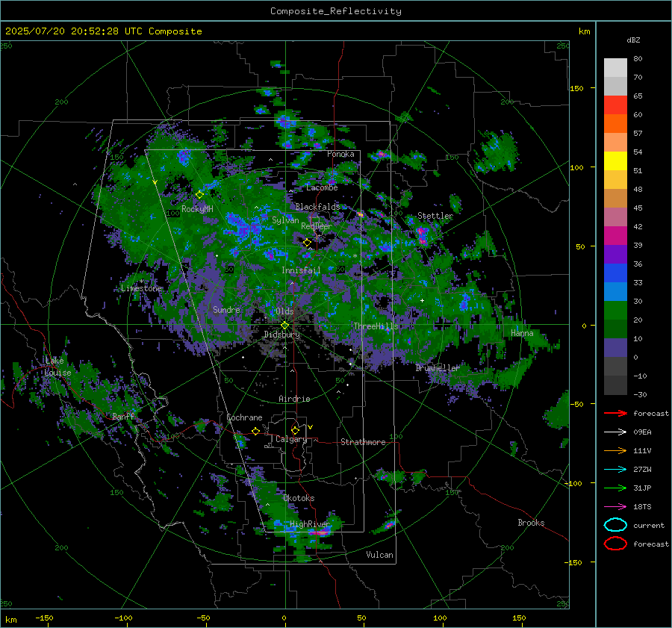The image size is (672, 628).
Task: Click the Brooks town label
Action: 531,523
